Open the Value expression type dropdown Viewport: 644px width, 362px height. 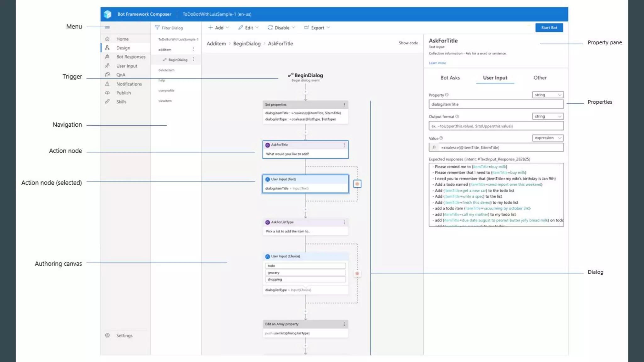(548, 138)
